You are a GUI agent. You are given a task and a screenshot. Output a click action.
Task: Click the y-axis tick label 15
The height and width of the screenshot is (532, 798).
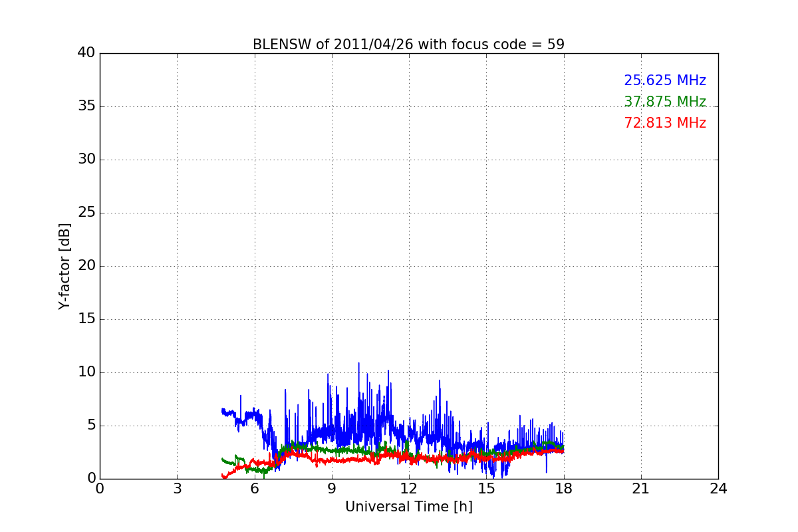coord(86,319)
